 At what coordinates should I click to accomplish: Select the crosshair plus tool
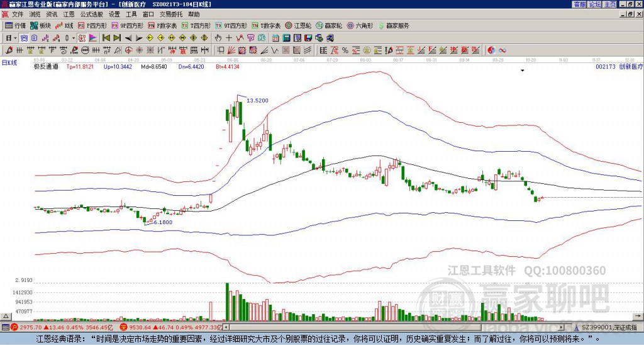coord(229,38)
